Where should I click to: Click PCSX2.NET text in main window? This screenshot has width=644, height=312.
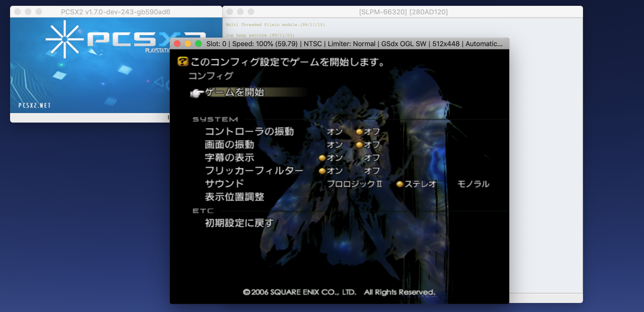(34, 106)
